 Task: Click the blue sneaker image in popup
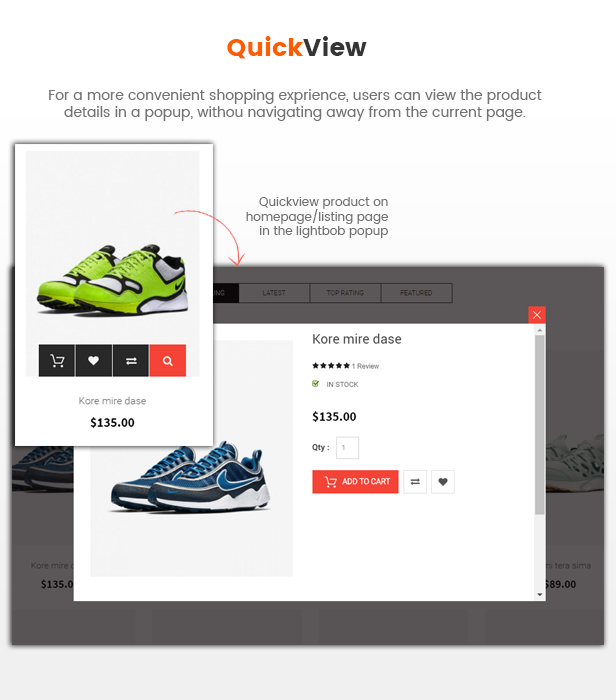(191, 476)
